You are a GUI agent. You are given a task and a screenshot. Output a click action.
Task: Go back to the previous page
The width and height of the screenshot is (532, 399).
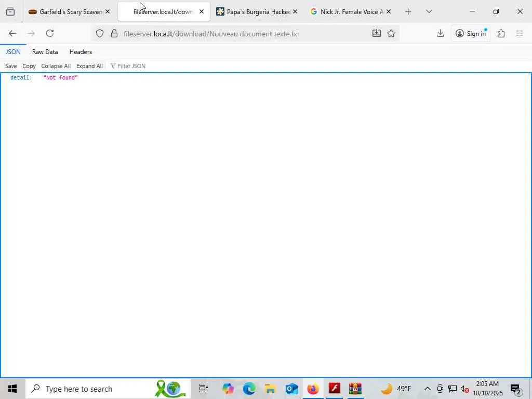(x=12, y=33)
